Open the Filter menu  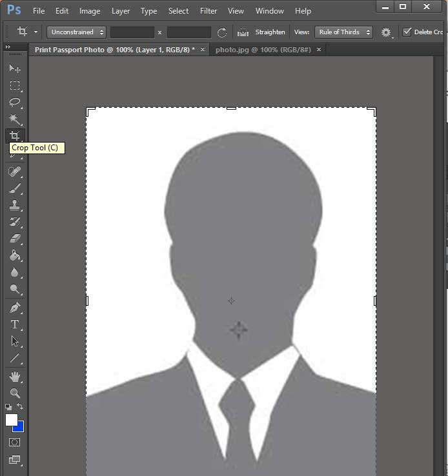pos(209,11)
